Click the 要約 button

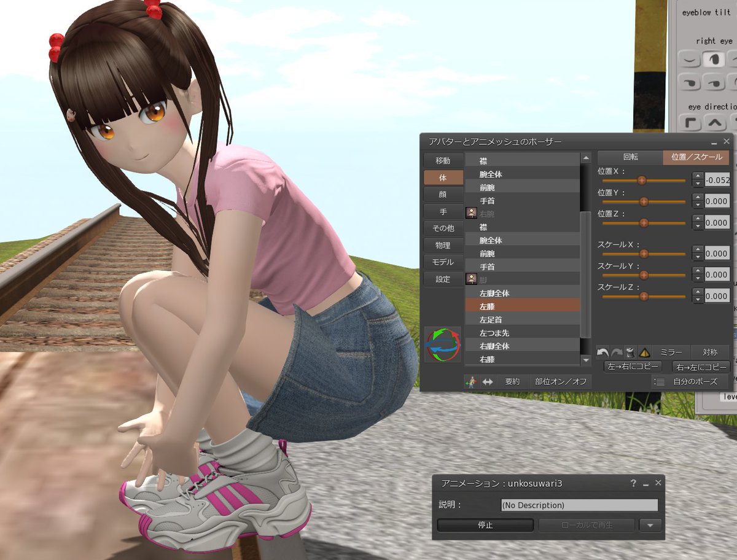click(x=512, y=382)
